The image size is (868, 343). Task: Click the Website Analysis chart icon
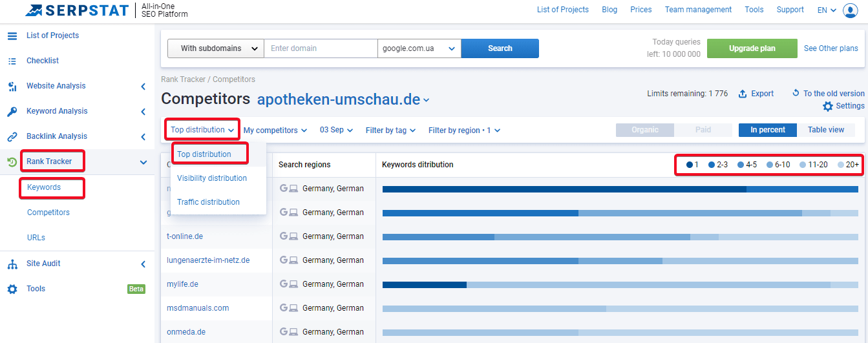12,86
